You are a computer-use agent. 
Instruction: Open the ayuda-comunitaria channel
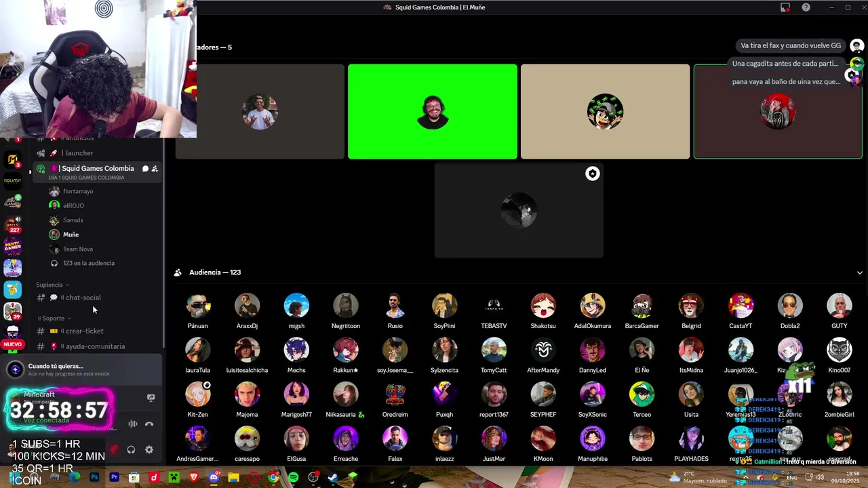[95, 346]
